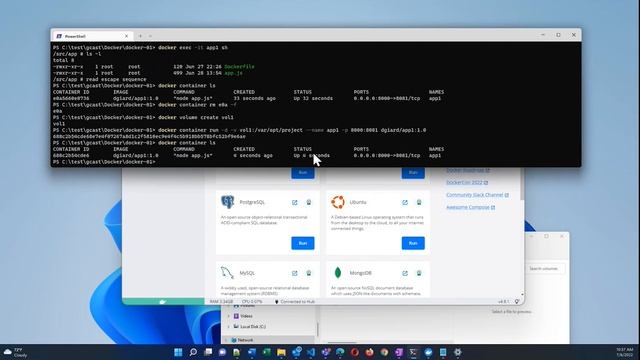The height and width of the screenshot is (360, 640).
Task: Open the taskbar clock and date
Action: click(625, 352)
